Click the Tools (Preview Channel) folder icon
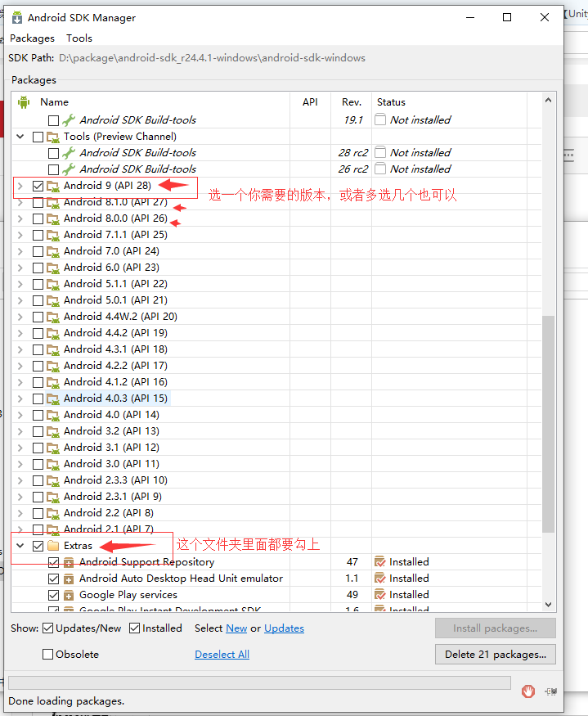The height and width of the screenshot is (716, 588). click(53, 137)
